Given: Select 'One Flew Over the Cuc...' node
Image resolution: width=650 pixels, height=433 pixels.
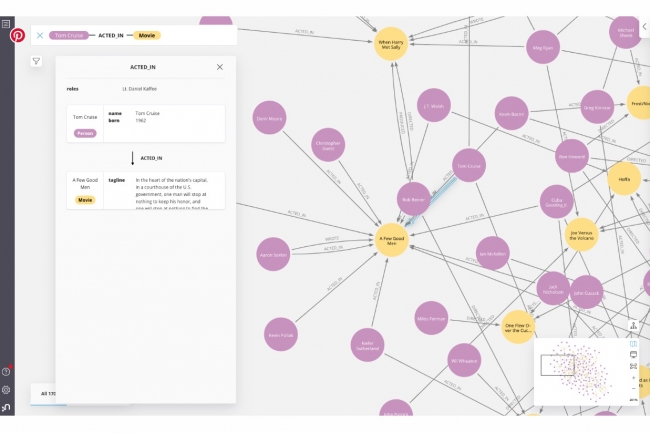Looking at the screenshot, I should click(x=518, y=327).
